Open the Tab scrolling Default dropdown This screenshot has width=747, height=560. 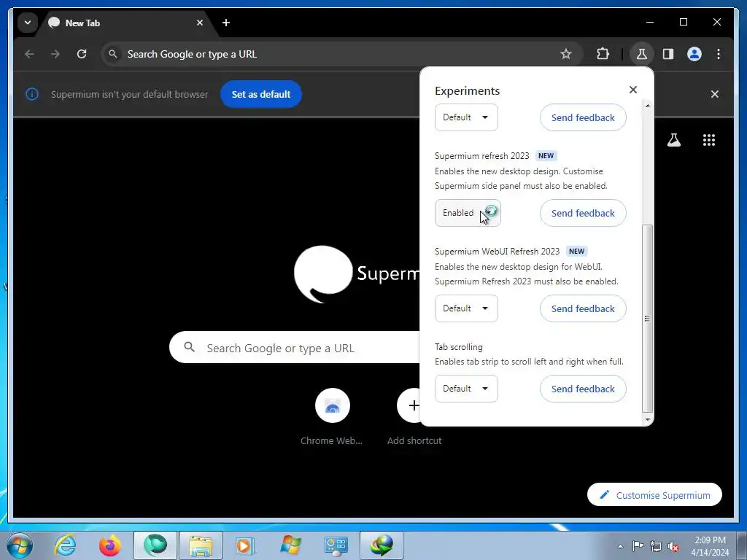[x=466, y=388]
